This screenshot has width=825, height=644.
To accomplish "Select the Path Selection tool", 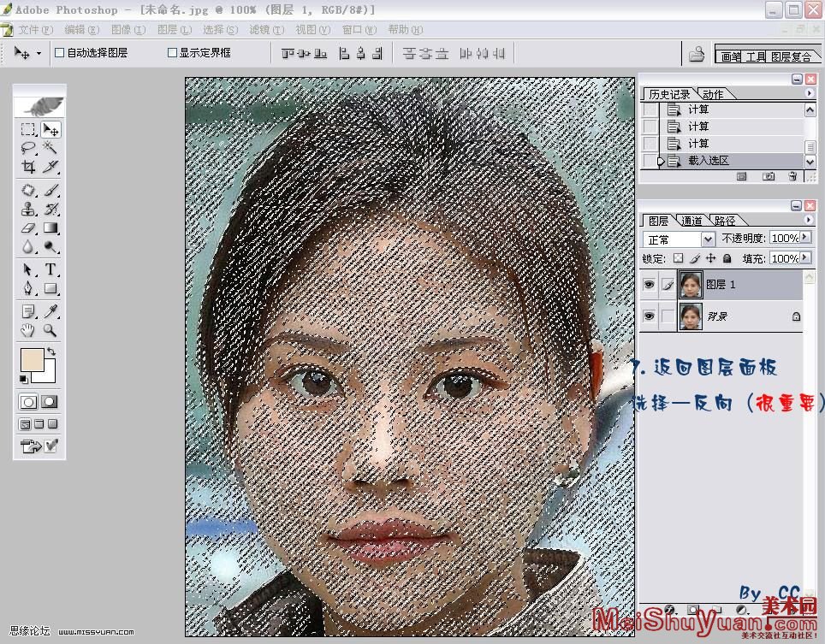I will point(28,269).
